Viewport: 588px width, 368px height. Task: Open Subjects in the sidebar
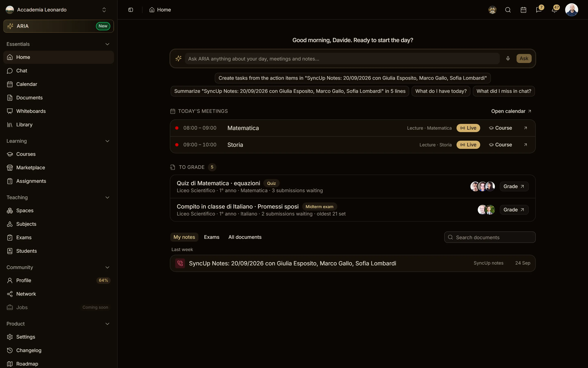59,224
